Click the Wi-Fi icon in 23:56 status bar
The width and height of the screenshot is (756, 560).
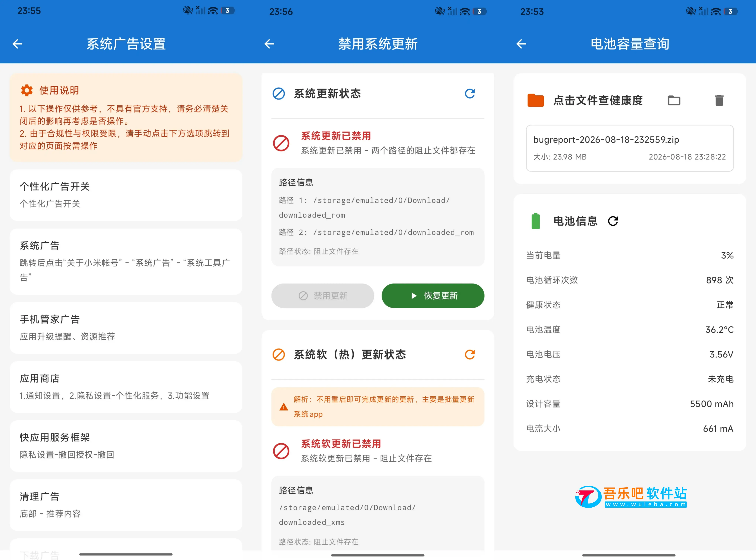tap(465, 11)
